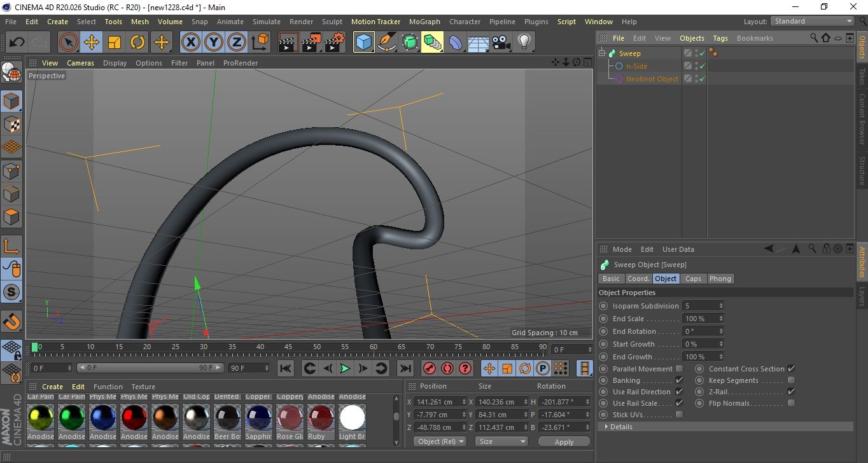Open the Floor environment objects icon
Image resolution: width=868 pixels, height=463 pixels.
click(479, 43)
